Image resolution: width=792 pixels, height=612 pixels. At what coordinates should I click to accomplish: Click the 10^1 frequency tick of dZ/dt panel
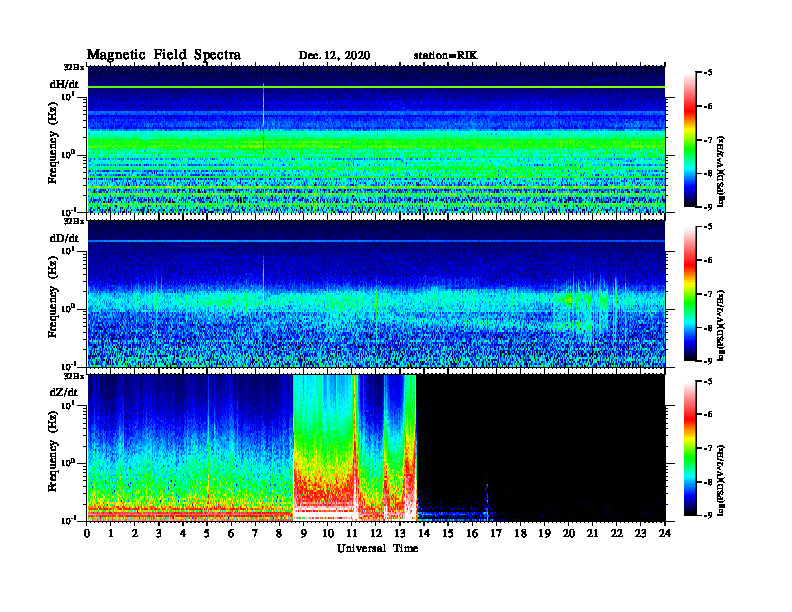(x=68, y=405)
